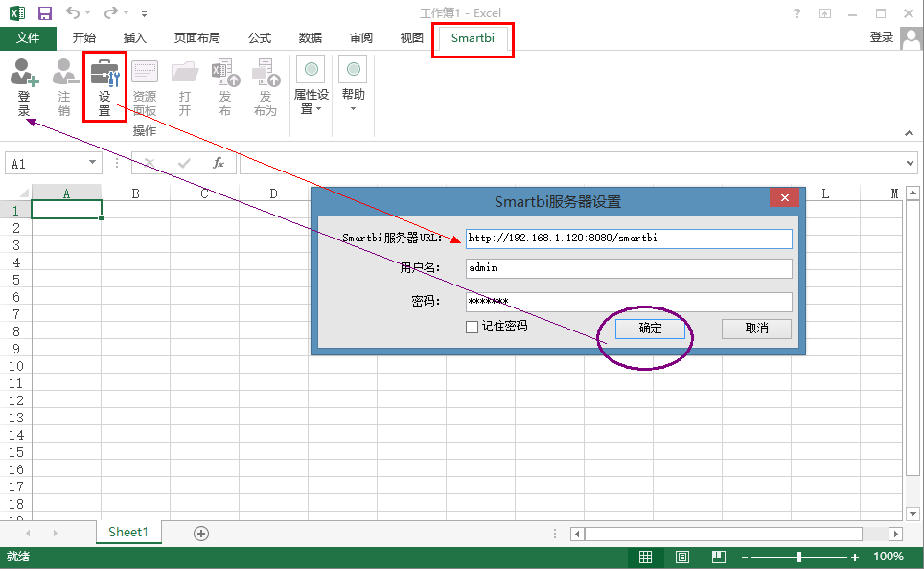Click the Enter checkmark in formula bar
Viewport: 924px width, 569px height.
coord(184,163)
